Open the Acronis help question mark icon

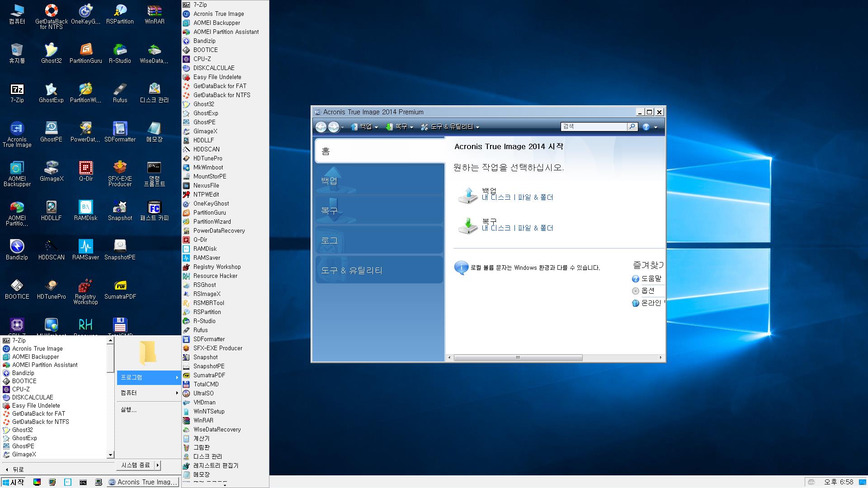click(646, 127)
